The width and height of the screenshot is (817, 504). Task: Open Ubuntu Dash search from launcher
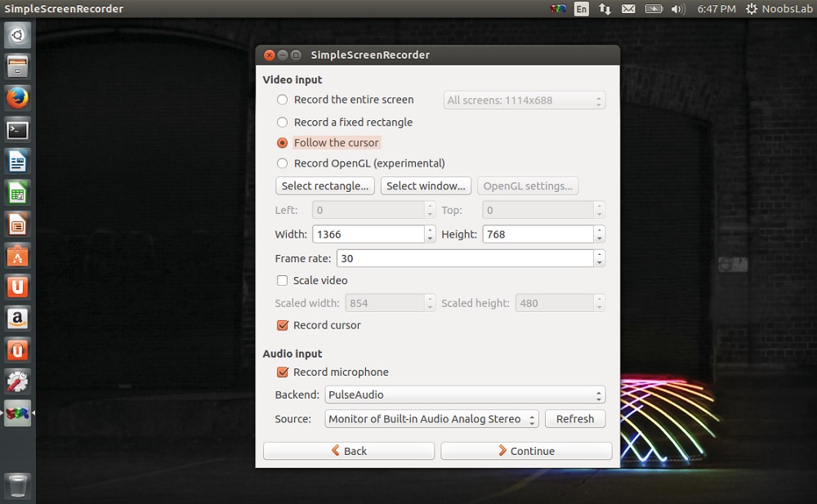pyautogui.click(x=17, y=35)
